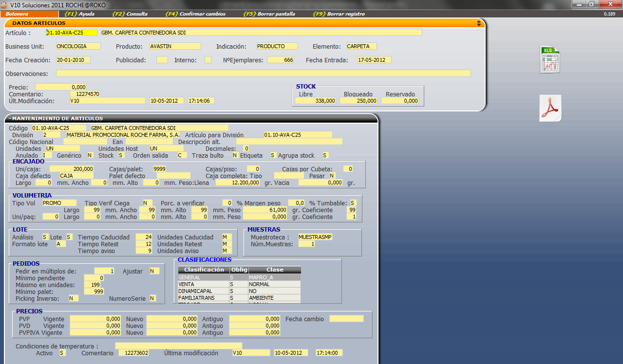Click the PDF Adobe export icon
The image size is (623, 364).
click(x=550, y=108)
